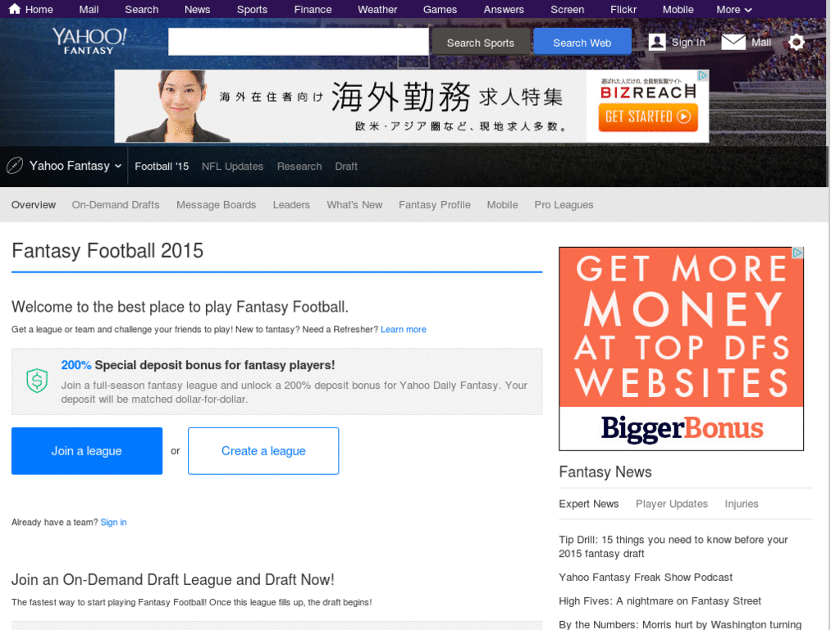Click Sign In text in header

pyautogui.click(x=688, y=42)
